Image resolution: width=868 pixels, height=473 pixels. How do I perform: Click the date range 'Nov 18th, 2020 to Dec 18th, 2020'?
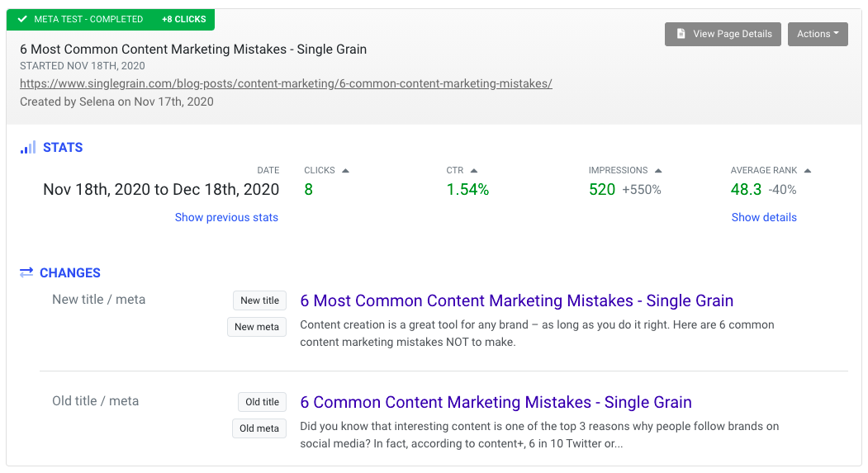(x=161, y=190)
